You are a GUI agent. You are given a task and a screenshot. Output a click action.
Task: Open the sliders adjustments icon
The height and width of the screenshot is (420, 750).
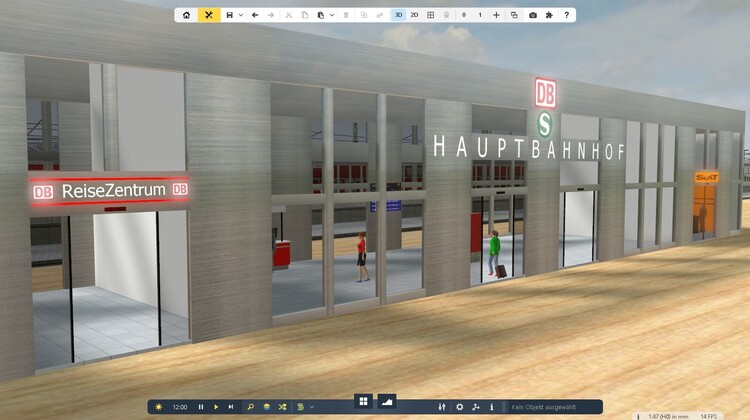tap(442, 407)
